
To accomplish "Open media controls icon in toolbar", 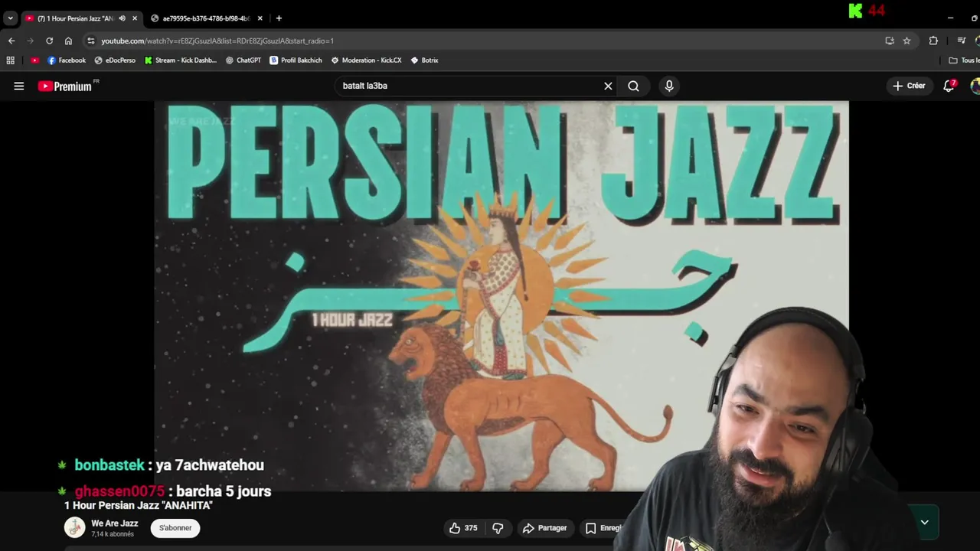I will (962, 41).
